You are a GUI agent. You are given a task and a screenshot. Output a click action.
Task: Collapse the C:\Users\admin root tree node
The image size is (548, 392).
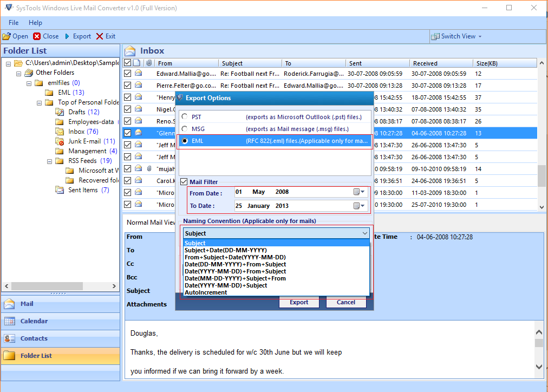point(8,63)
